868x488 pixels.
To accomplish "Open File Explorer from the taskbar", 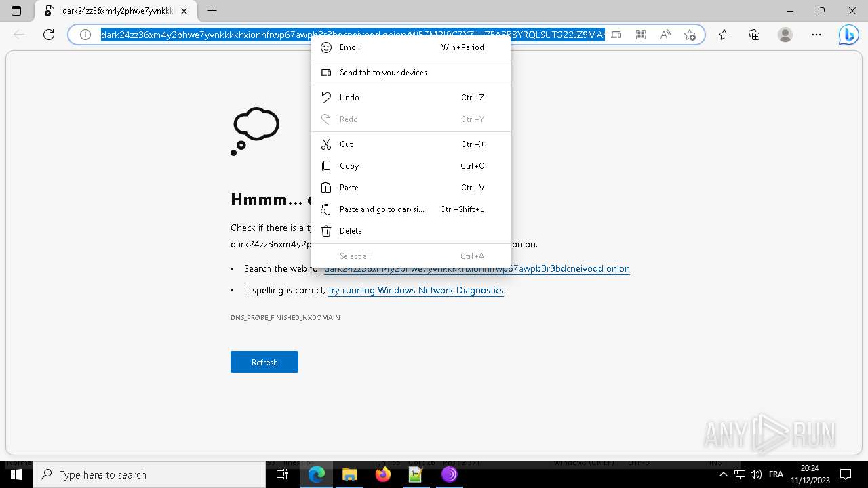I will click(349, 474).
